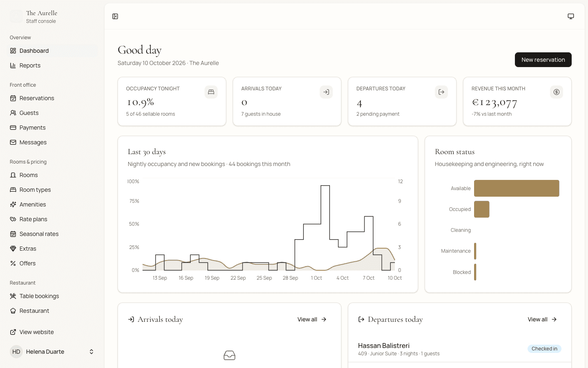The image size is (588, 368).
Task: Click the Arrivals today heading arrow icon
Action: click(131, 319)
